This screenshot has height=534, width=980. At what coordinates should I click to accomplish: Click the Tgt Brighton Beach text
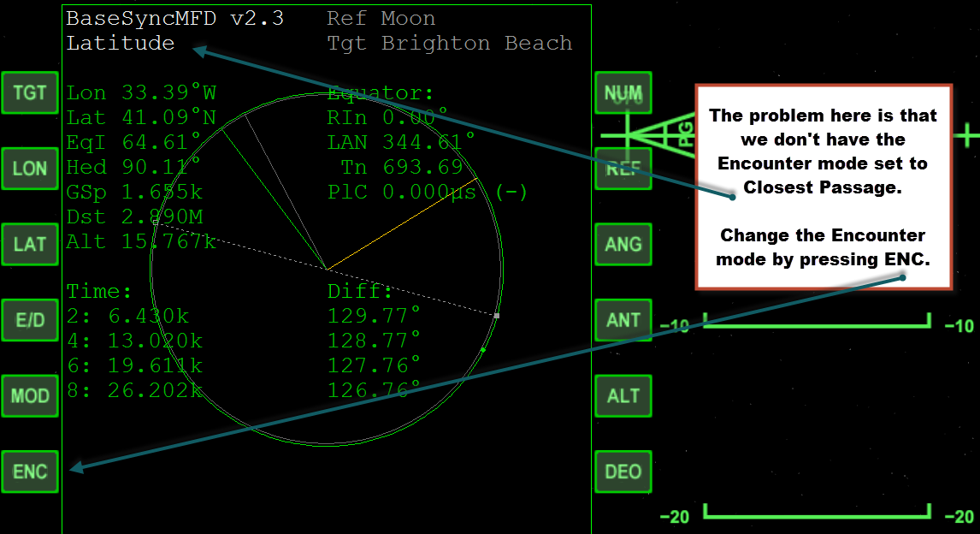pyautogui.click(x=449, y=43)
